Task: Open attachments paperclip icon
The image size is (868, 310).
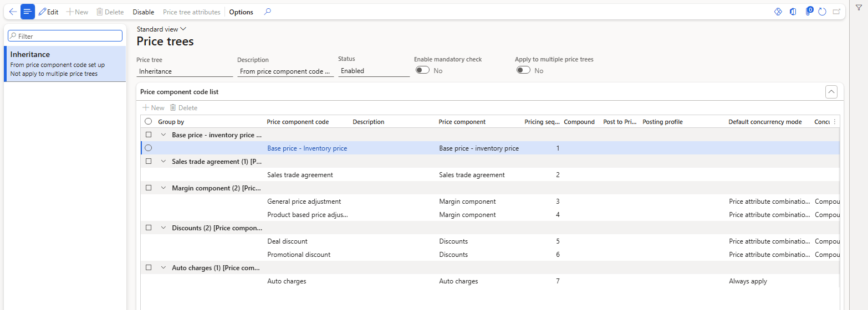Action: coord(809,12)
